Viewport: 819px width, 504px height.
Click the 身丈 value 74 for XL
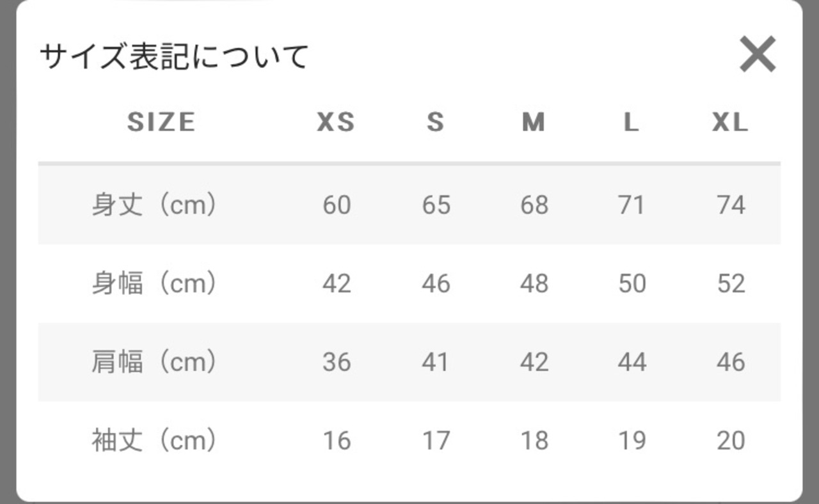pos(731,205)
